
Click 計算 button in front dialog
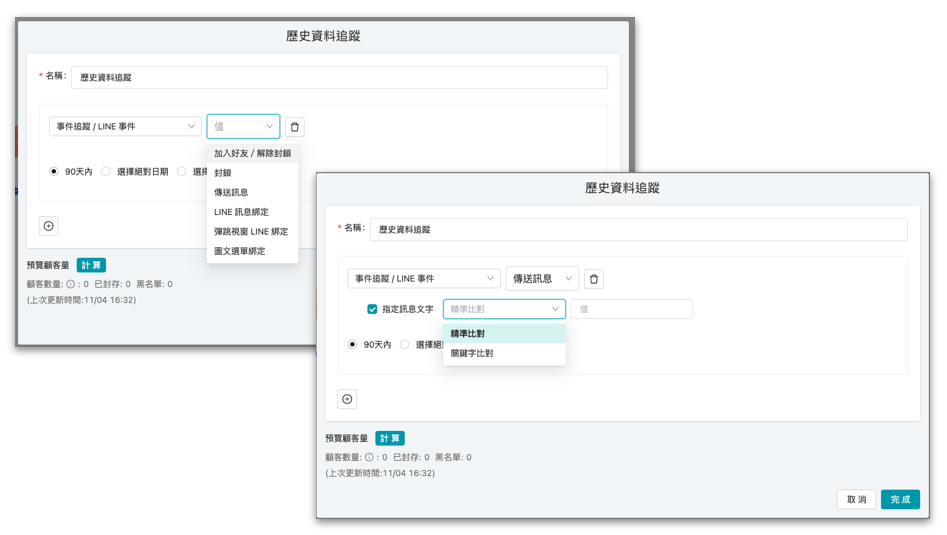click(390, 438)
